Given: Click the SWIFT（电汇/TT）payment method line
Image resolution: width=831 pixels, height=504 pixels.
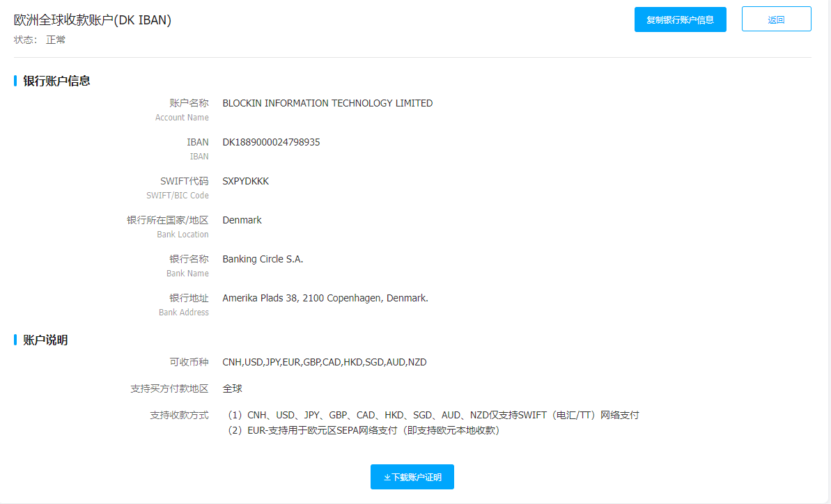Looking at the screenshot, I should click(x=433, y=415).
